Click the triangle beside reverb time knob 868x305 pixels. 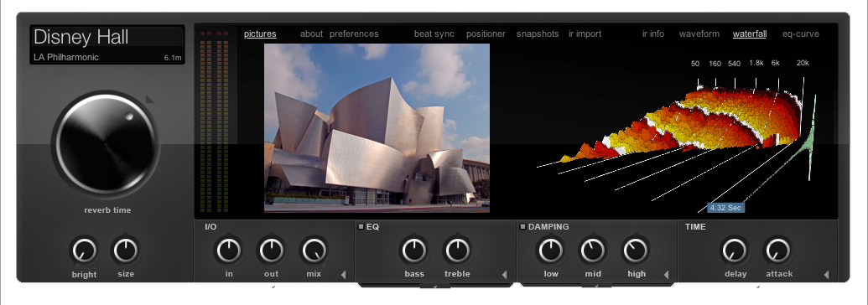click(x=151, y=99)
